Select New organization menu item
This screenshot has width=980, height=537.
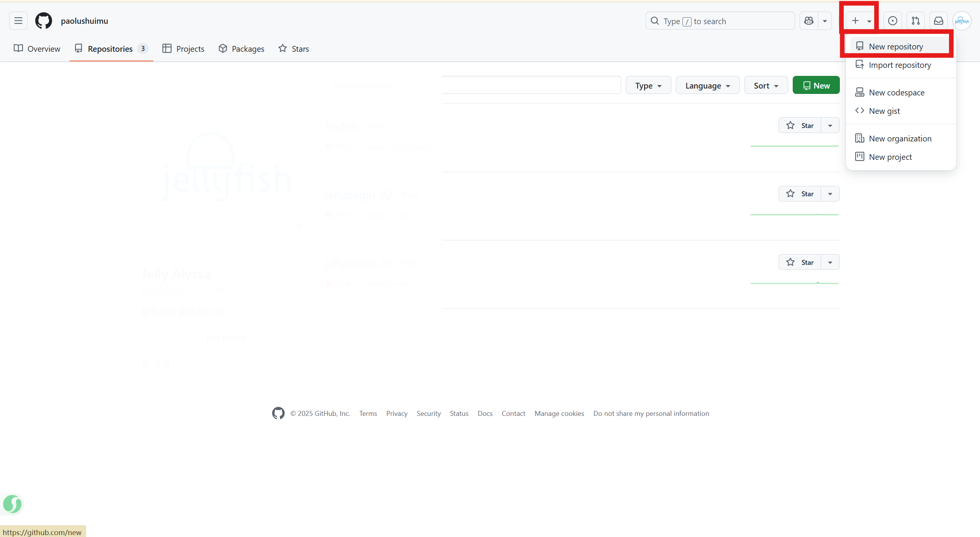click(x=901, y=138)
